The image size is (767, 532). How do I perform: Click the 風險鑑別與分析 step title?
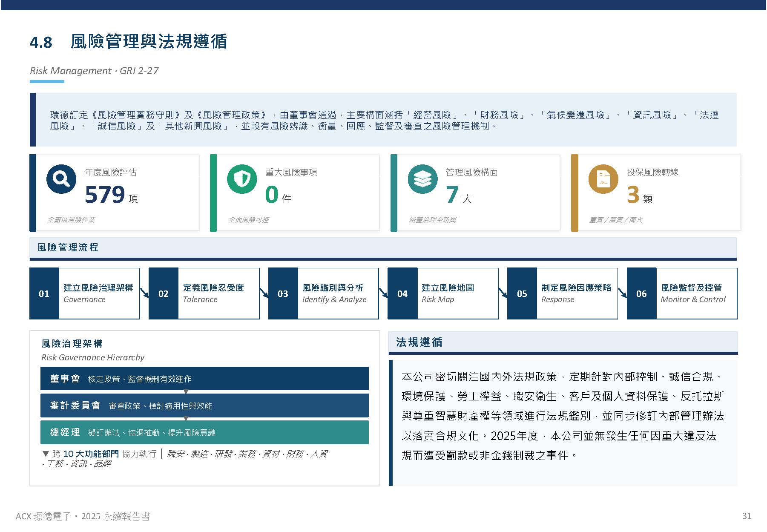tap(333, 288)
